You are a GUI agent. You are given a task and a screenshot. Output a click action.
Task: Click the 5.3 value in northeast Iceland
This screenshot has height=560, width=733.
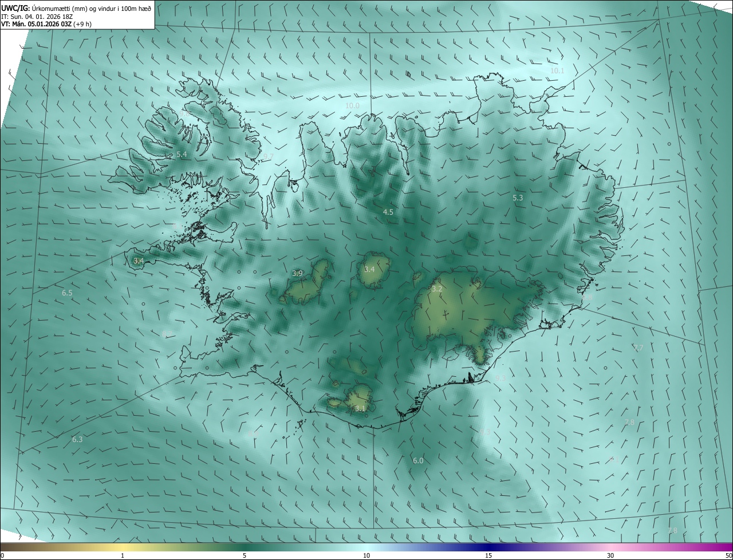518,198
